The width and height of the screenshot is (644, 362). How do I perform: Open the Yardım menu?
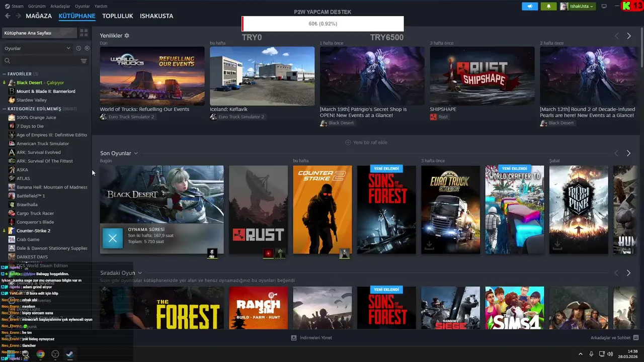click(x=101, y=6)
